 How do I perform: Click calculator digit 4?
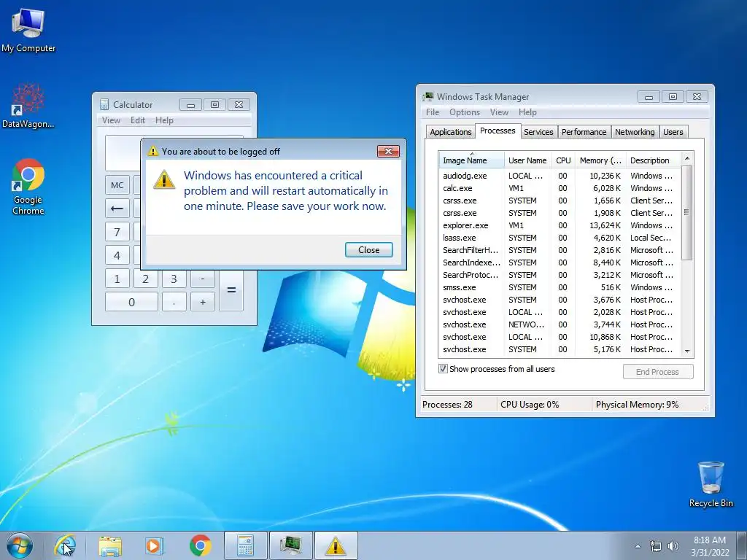pyautogui.click(x=117, y=255)
